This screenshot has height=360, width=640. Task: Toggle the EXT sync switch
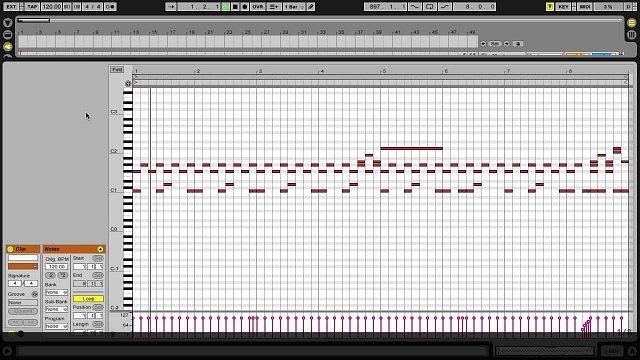pos(11,7)
